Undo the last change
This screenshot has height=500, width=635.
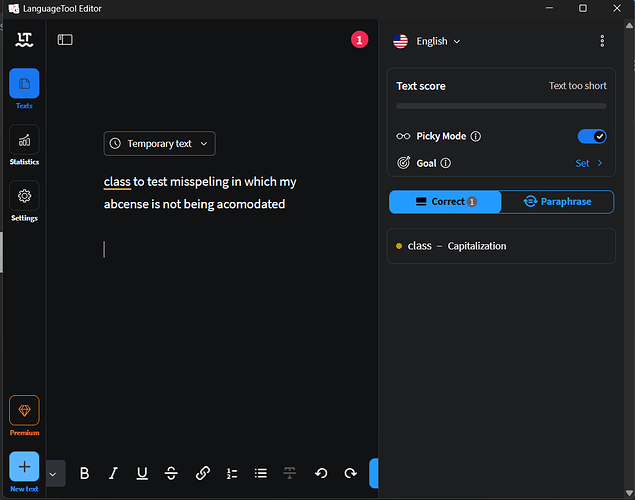pyautogui.click(x=321, y=473)
